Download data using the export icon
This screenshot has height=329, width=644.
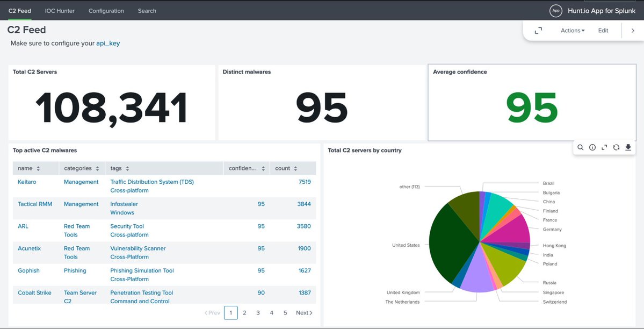[628, 147]
